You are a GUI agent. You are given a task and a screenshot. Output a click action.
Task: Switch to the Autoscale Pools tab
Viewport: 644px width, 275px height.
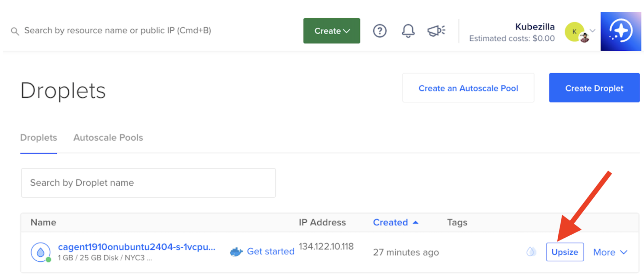[x=108, y=137]
